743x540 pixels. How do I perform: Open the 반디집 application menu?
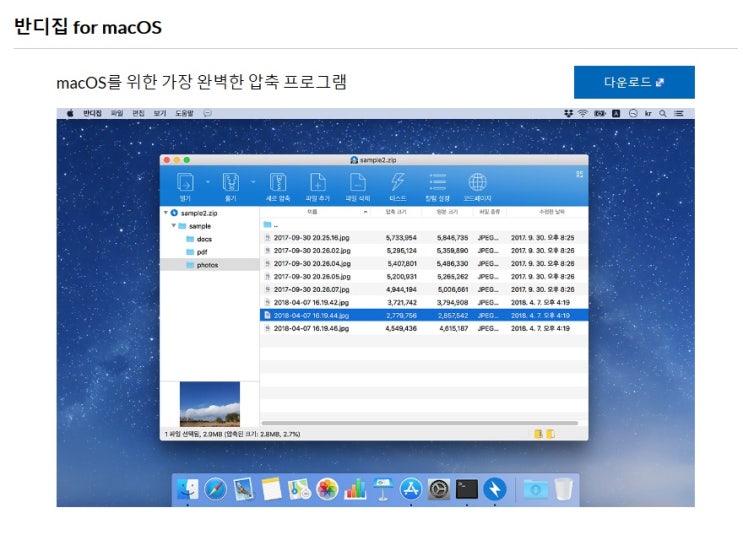[92, 113]
